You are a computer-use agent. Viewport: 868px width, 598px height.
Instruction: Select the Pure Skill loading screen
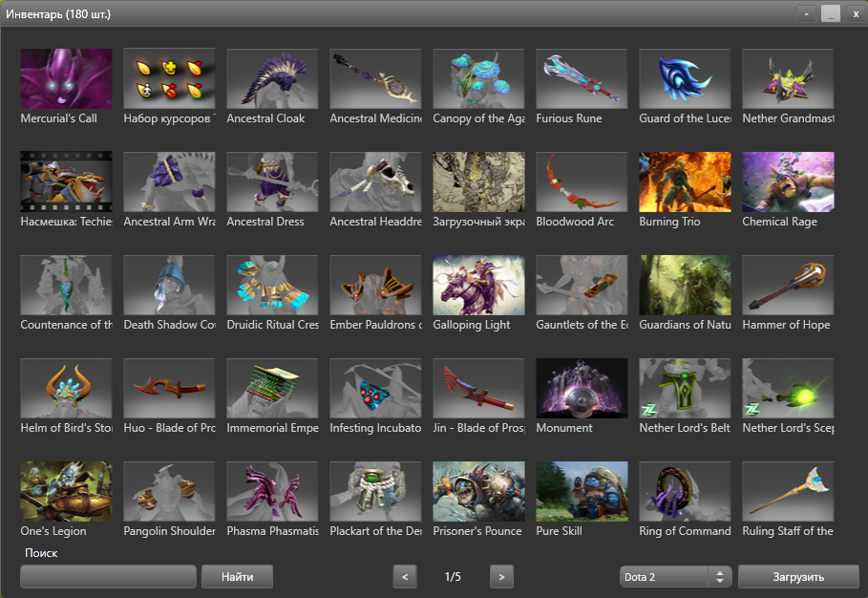pos(582,491)
